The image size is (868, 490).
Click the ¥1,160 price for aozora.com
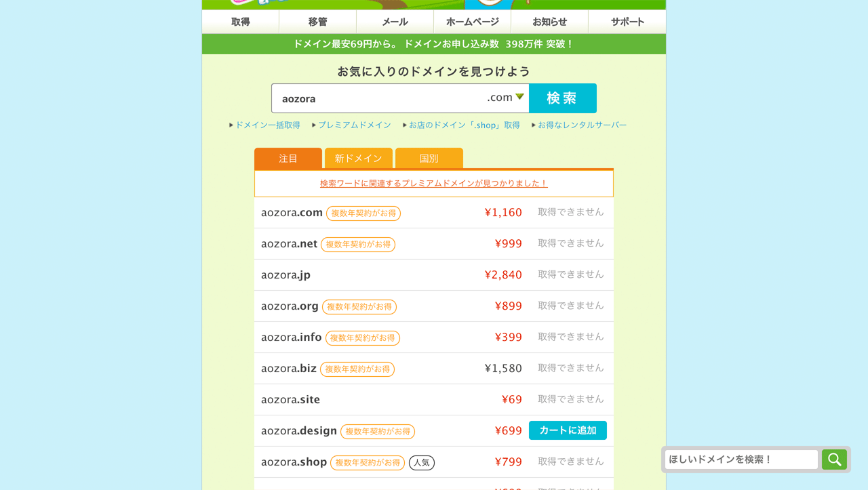pyautogui.click(x=503, y=213)
